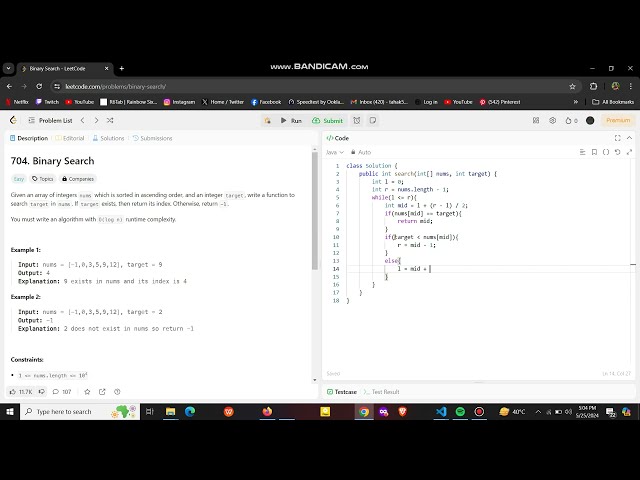Open Windows Start menu
Viewport: 640px width, 480px height.
coord(10,412)
